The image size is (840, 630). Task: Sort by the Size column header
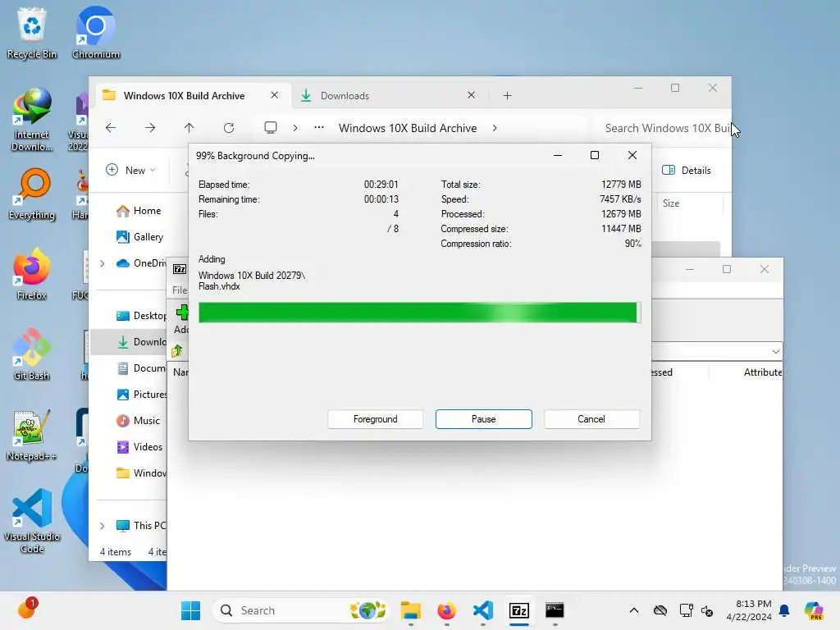(x=688, y=203)
